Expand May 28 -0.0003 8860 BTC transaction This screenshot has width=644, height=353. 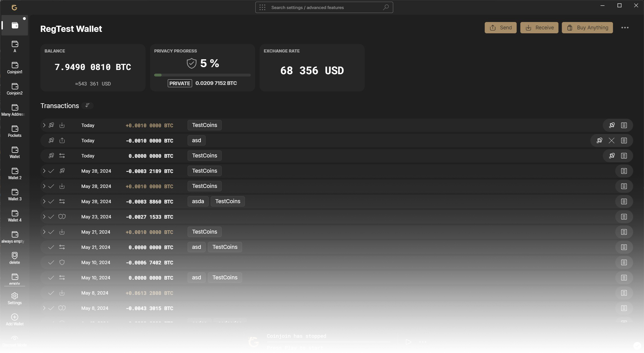tap(44, 201)
